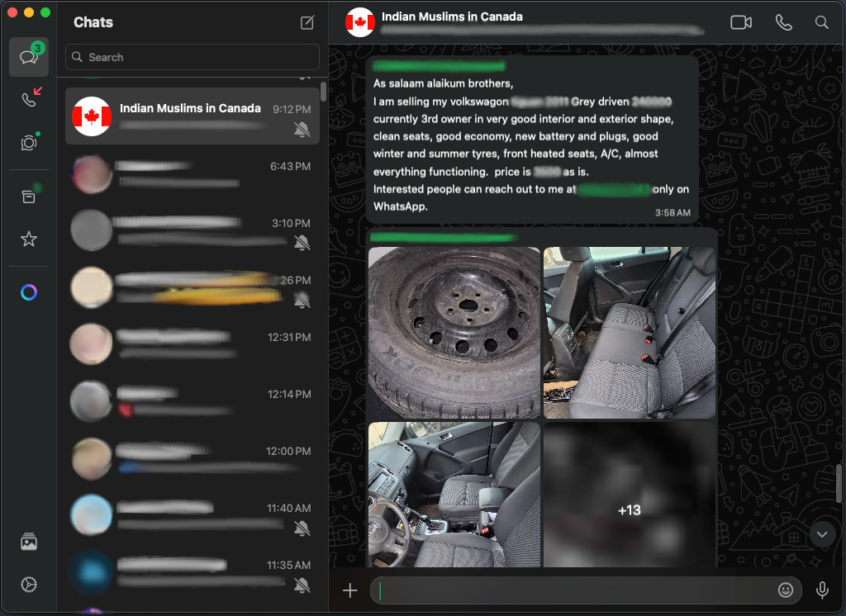Viewport: 846px width, 616px height.
Task: Show Starred messages
Action: coord(29,239)
